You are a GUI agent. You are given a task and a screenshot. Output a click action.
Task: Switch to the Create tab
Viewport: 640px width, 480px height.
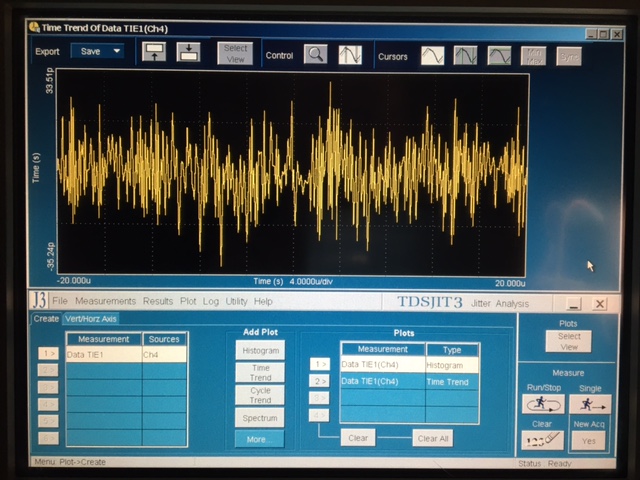click(46, 319)
